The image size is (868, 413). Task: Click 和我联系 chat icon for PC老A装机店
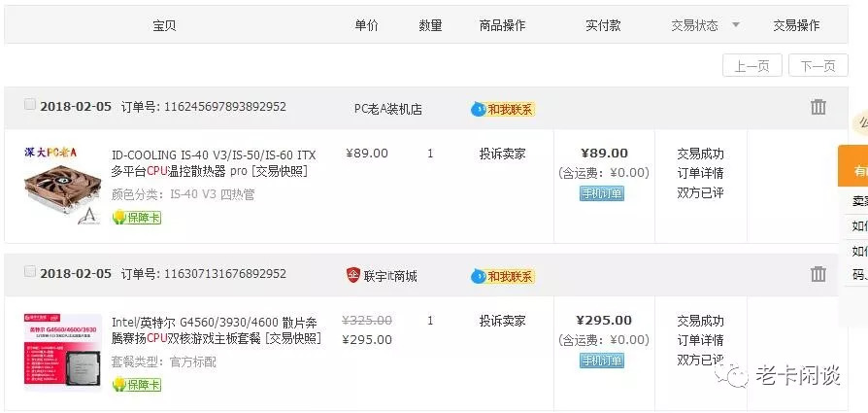coord(503,109)
